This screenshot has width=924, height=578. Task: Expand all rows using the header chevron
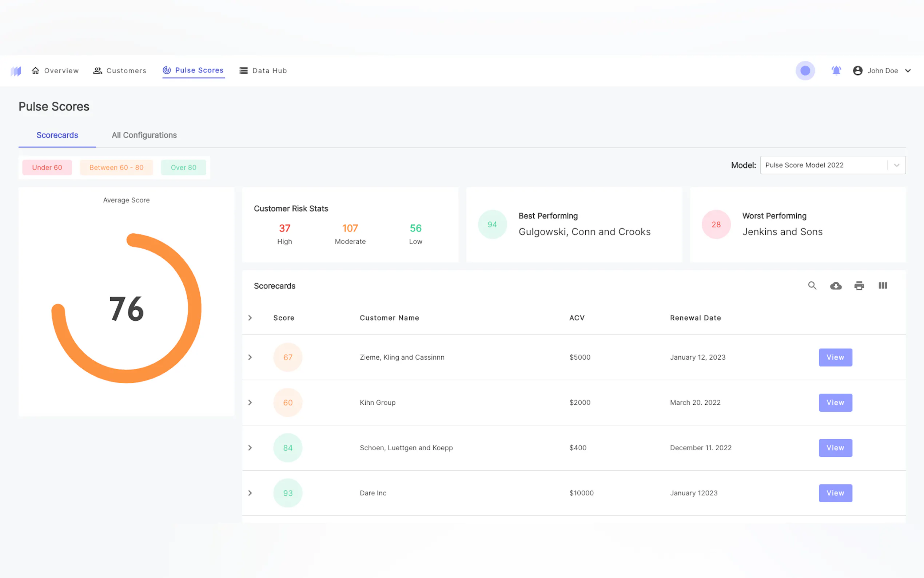[250, 318]
